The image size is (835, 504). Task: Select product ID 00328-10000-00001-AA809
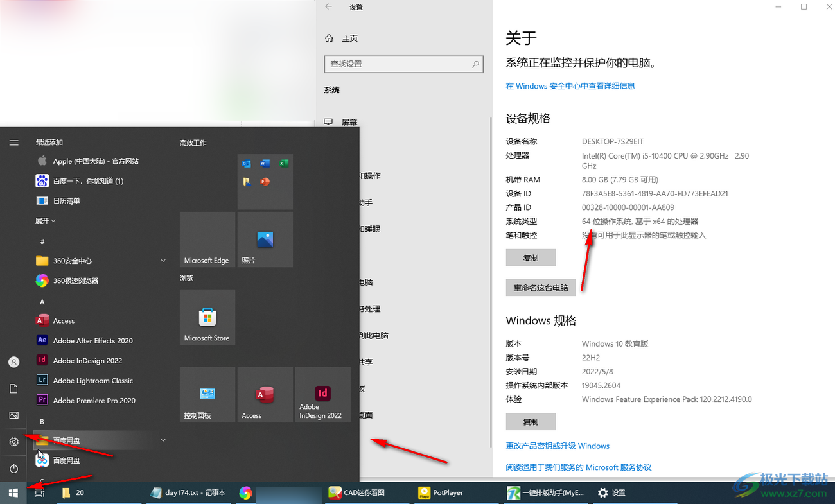coord(628,207)
